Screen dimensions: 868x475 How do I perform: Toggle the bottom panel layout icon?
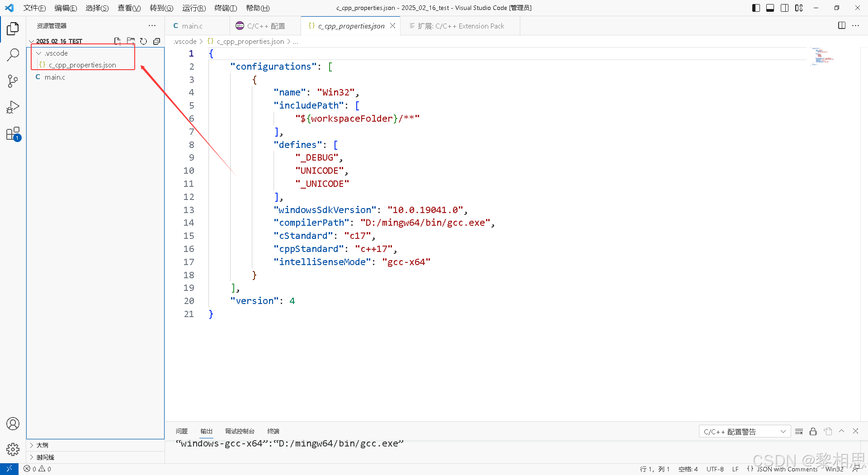pos(770,8)
